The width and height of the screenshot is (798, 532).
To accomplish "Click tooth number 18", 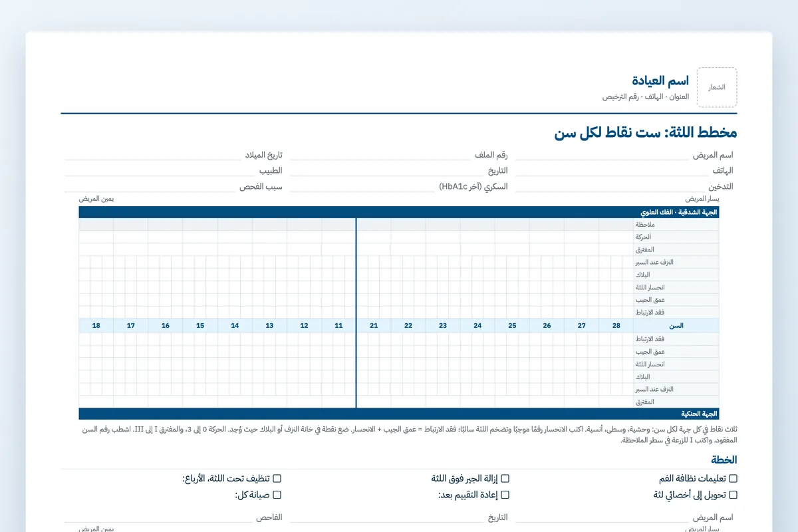I will (96, 326).
